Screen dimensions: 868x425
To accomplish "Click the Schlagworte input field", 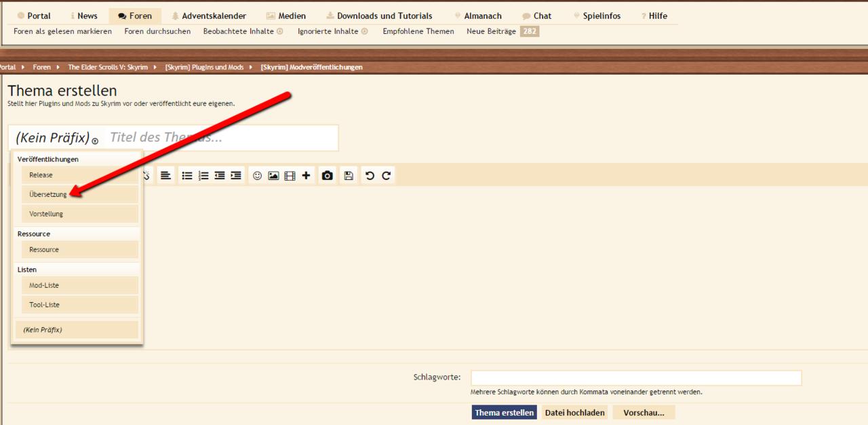I will coord(636,377).
